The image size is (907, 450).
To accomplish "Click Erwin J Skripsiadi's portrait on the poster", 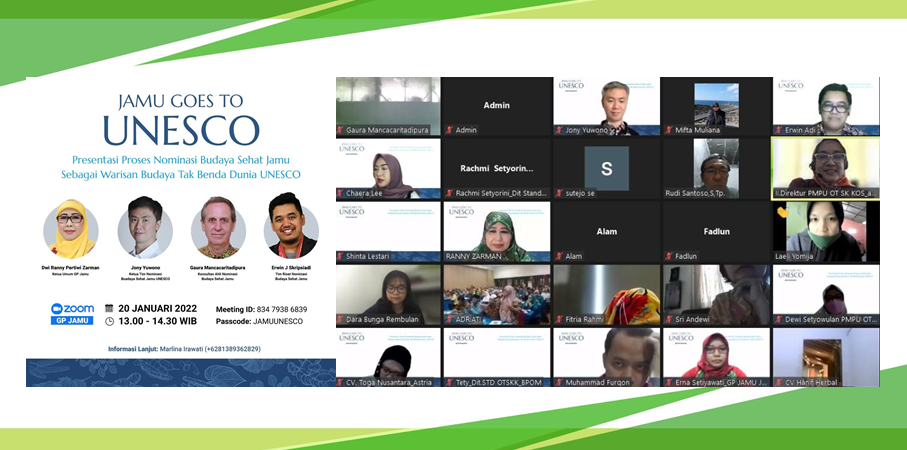I will 291,227.
